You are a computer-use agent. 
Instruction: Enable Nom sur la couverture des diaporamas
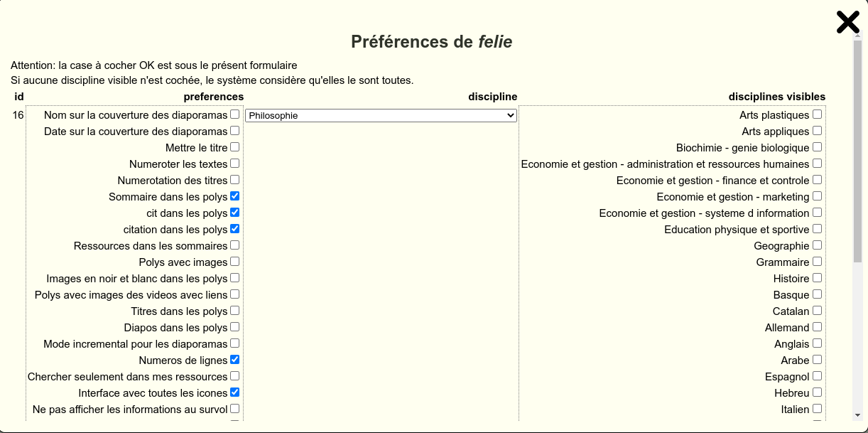click(x=234, y=114)
